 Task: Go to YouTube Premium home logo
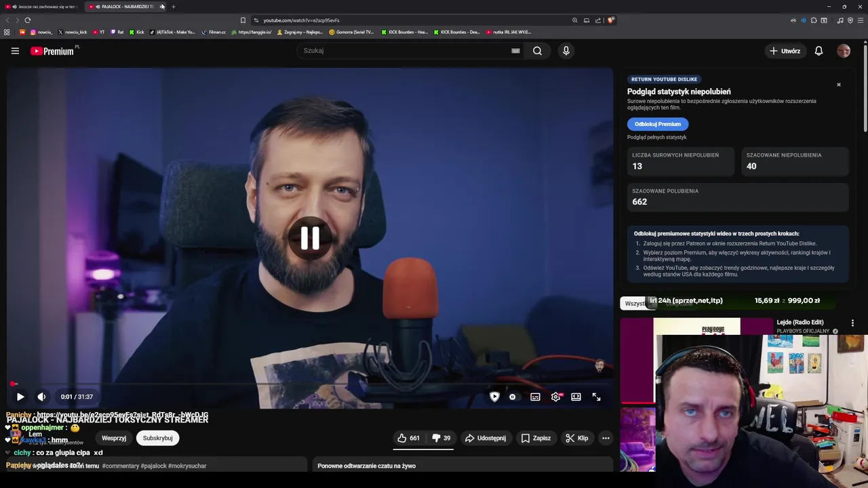coord(54,51)
